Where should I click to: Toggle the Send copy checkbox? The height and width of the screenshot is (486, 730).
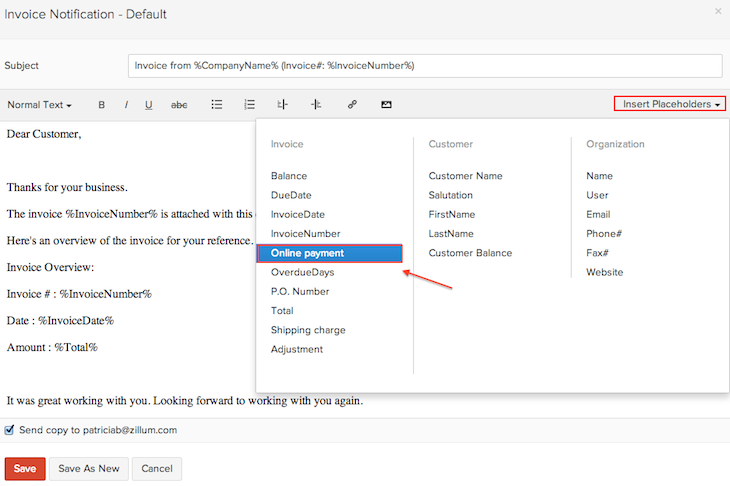tap(10, 430)
